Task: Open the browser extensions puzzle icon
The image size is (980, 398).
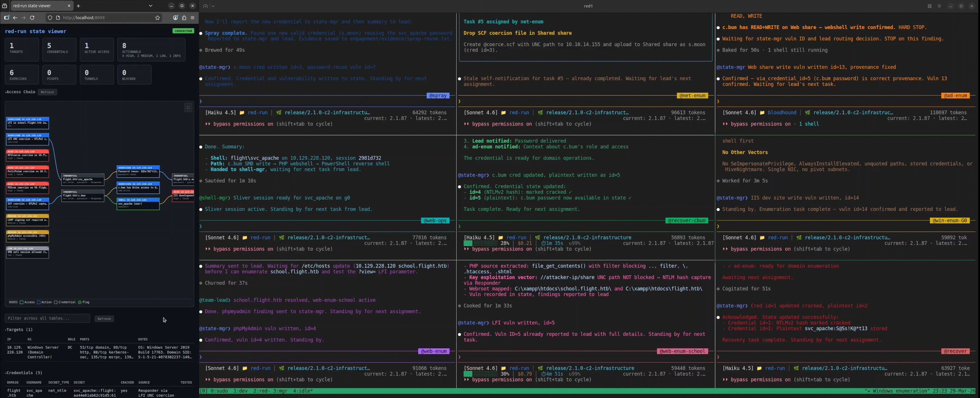Action: (184, 17)
